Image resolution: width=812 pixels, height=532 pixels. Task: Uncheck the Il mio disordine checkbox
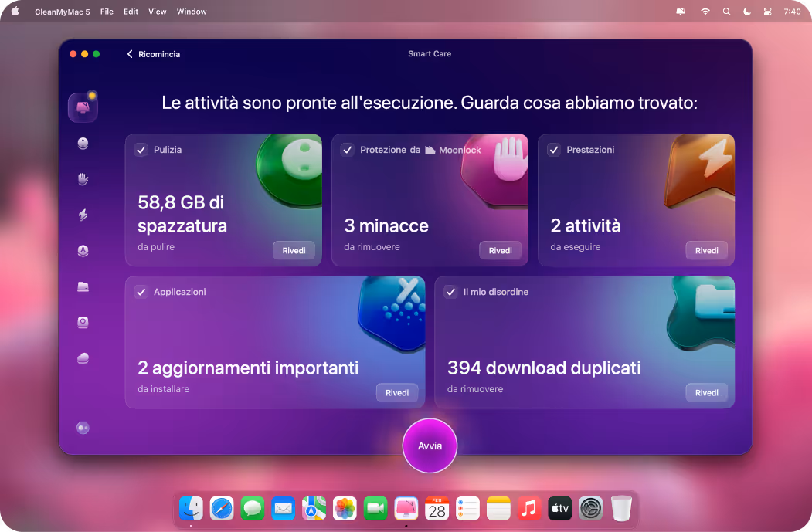point(451,292)
